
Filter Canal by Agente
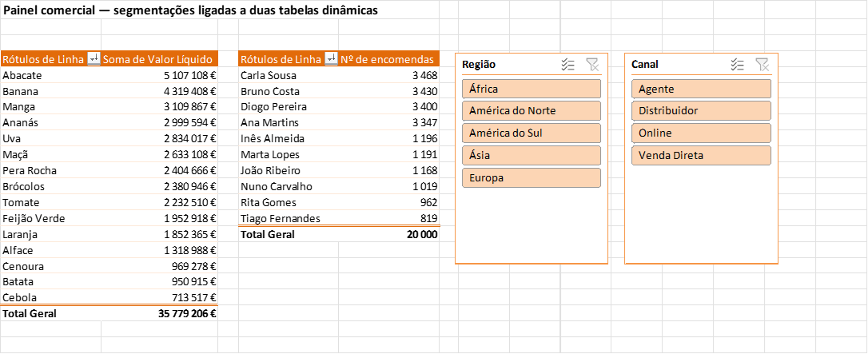click(x=702, y=89)
